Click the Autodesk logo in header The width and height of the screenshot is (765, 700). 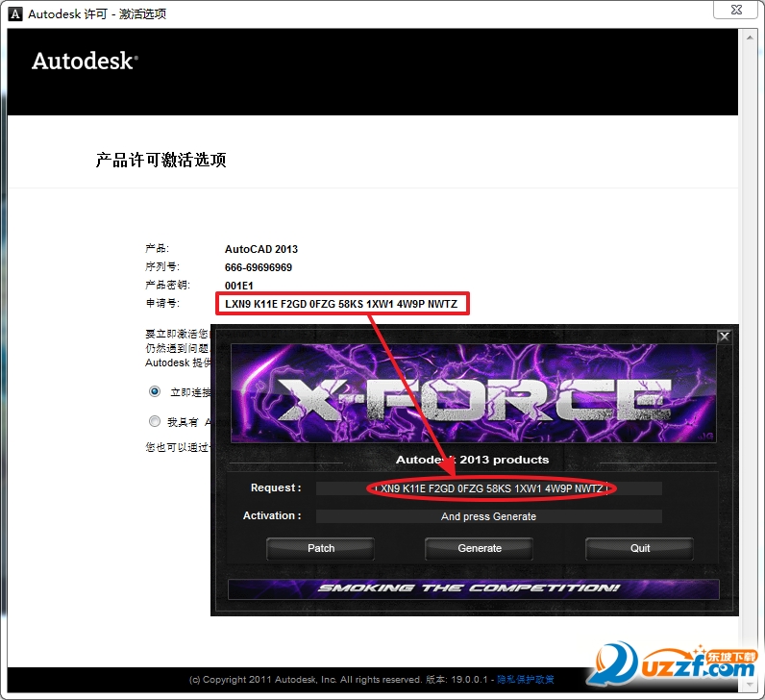point(85,61)
